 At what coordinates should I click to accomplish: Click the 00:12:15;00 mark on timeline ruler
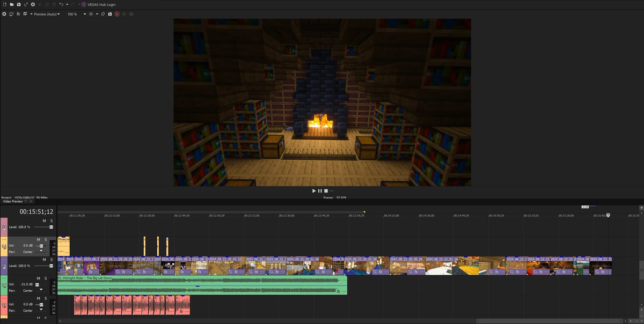111,215
